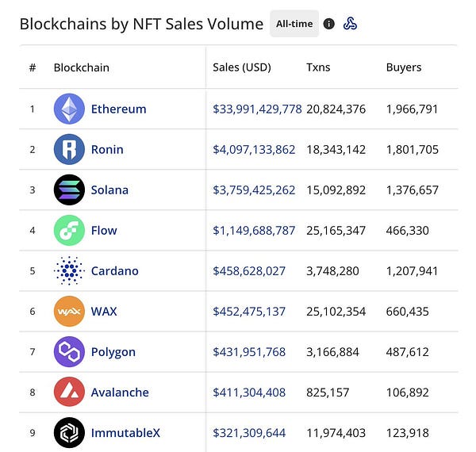The image size is (476, 452).
Task: Select the Solana striped logo icon
Action: pos(69,190)
